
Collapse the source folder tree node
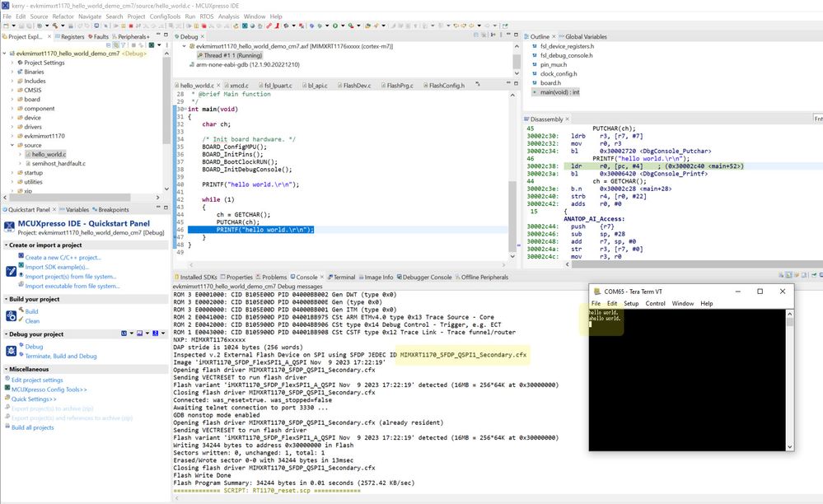click(x=12, y=145)
